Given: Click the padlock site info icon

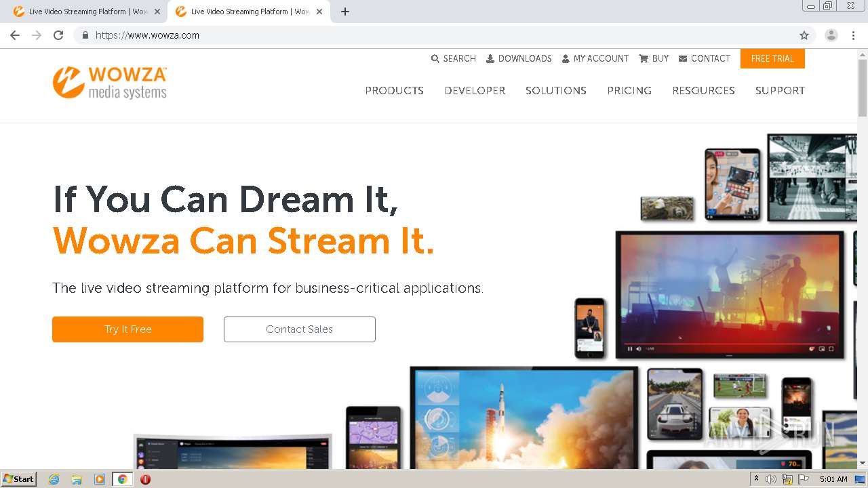Looking at the screenshot, I should [x=85, y=35].
